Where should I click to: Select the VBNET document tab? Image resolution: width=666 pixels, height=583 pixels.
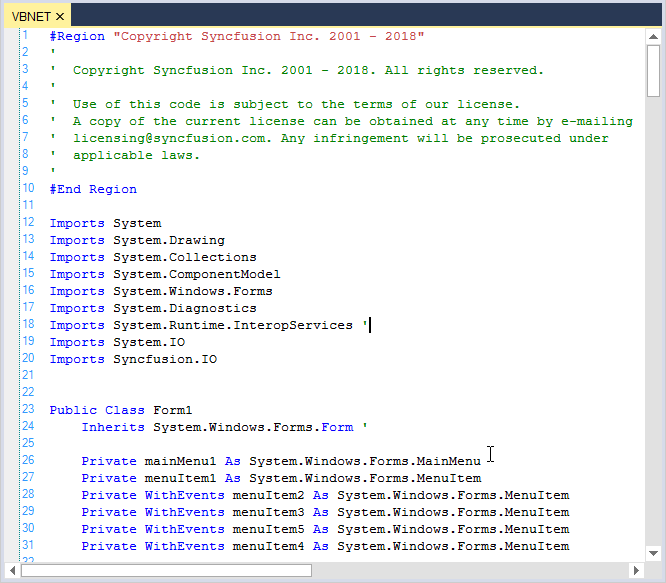37,16
